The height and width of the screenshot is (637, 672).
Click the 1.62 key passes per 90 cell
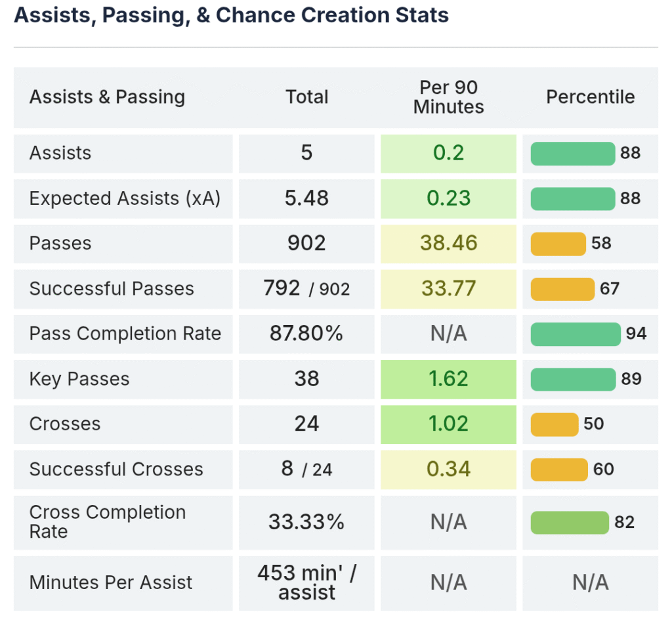(448, 380)
